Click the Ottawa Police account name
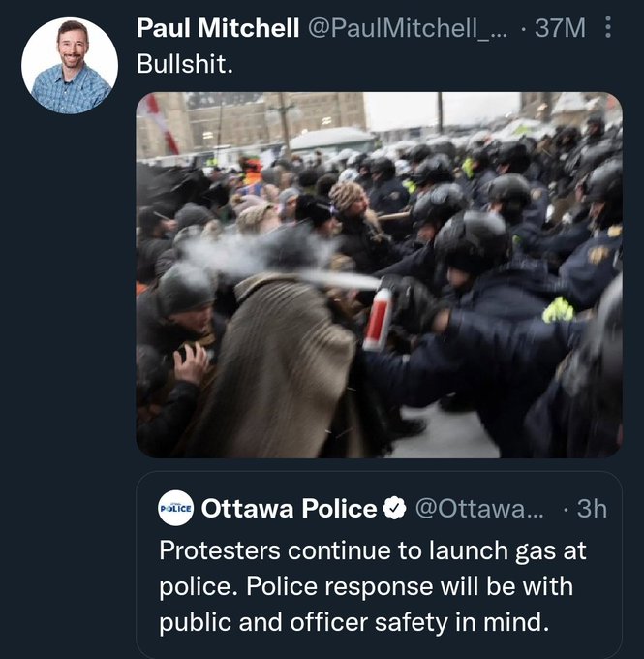The height and width of the screenshot is (659, 644). tap(289, 507)
